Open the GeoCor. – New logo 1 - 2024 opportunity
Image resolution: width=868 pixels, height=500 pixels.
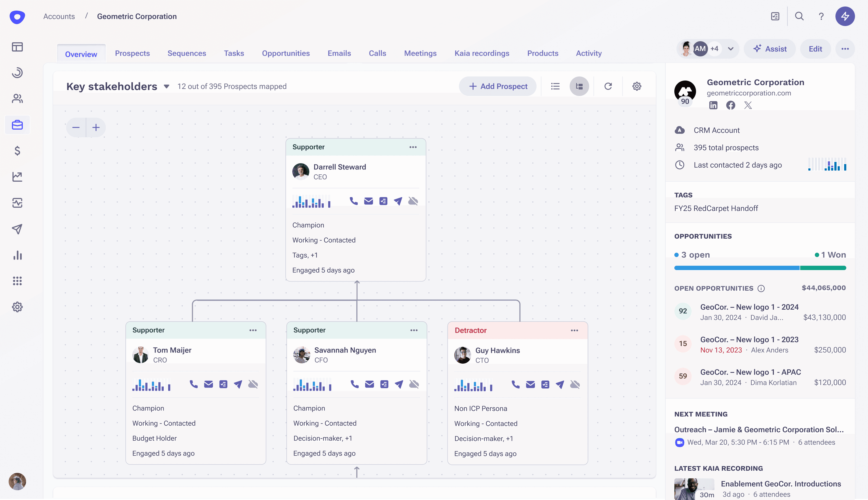(x=749, y=307)
